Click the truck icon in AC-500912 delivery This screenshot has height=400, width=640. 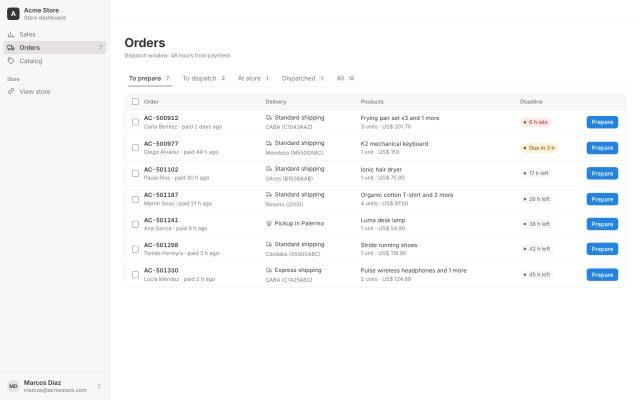coord(269,118)
